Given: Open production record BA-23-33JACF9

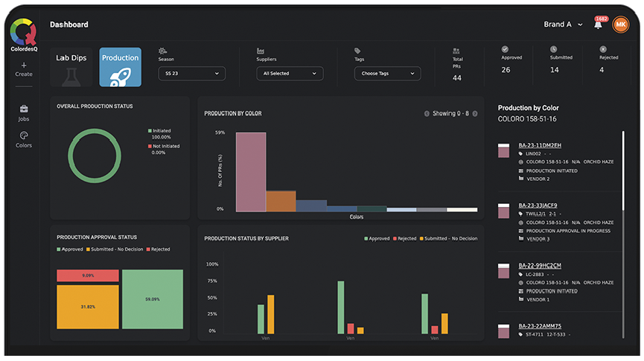Looking at the screenshot, I should point(538,205).
